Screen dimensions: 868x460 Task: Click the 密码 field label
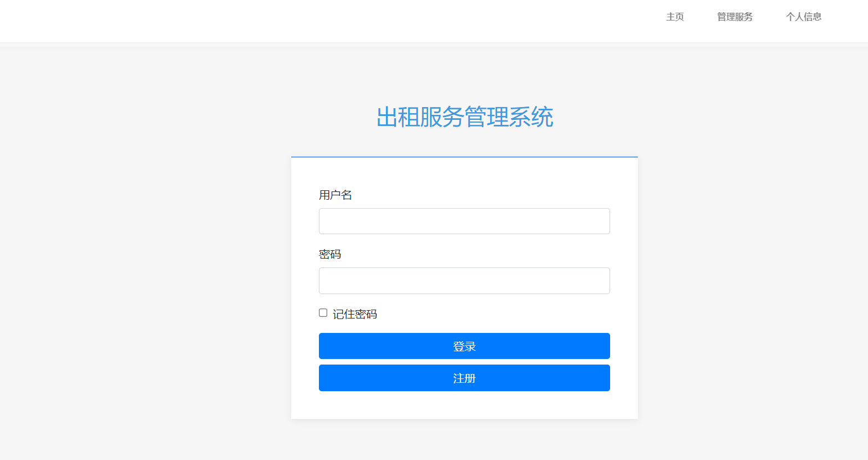(x=330, y=254)
